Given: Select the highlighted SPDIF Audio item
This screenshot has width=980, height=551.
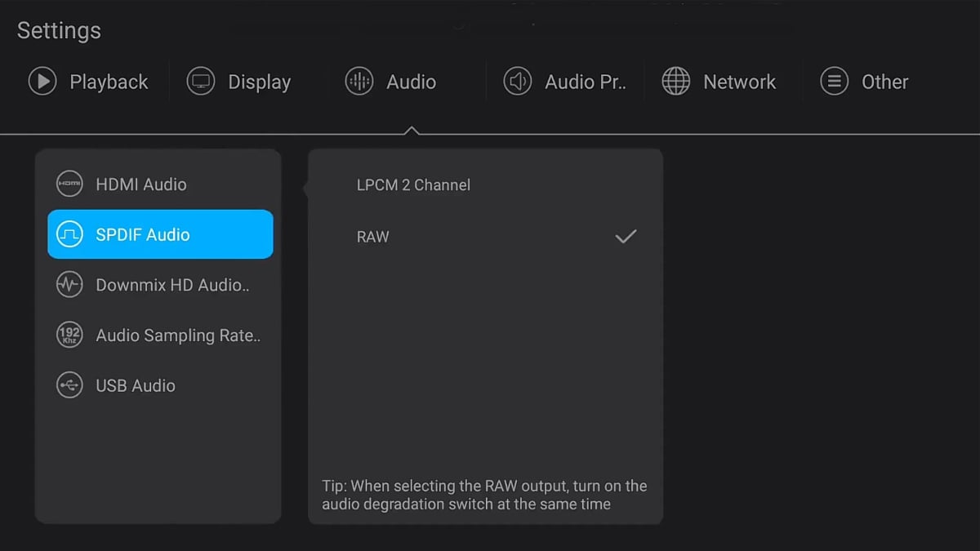Looking at the screenshot, I should 160,234.
